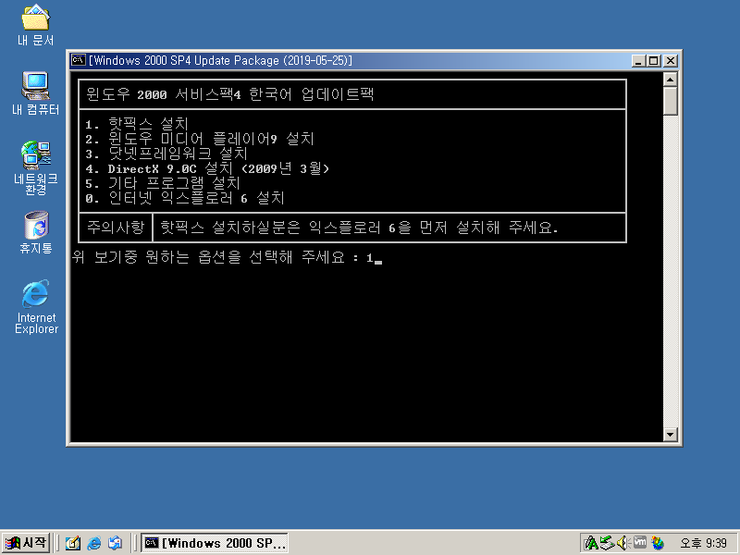Open the console window system menu icon
Image resolution: width=740 pixels, height=555 pixels.
click(78, 60)
